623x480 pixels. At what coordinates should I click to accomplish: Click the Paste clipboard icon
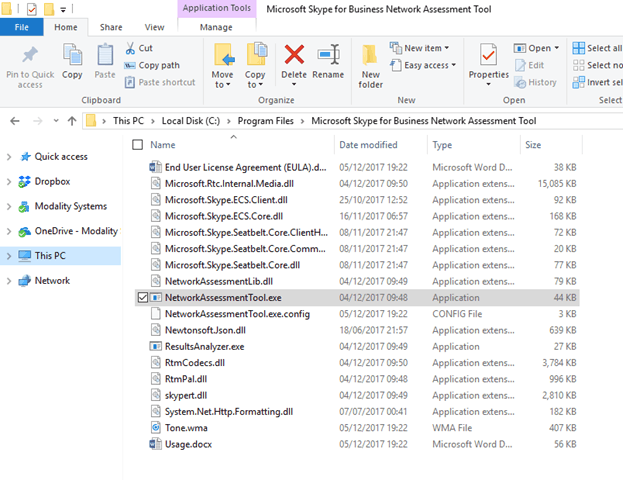(x=105, y=54)
